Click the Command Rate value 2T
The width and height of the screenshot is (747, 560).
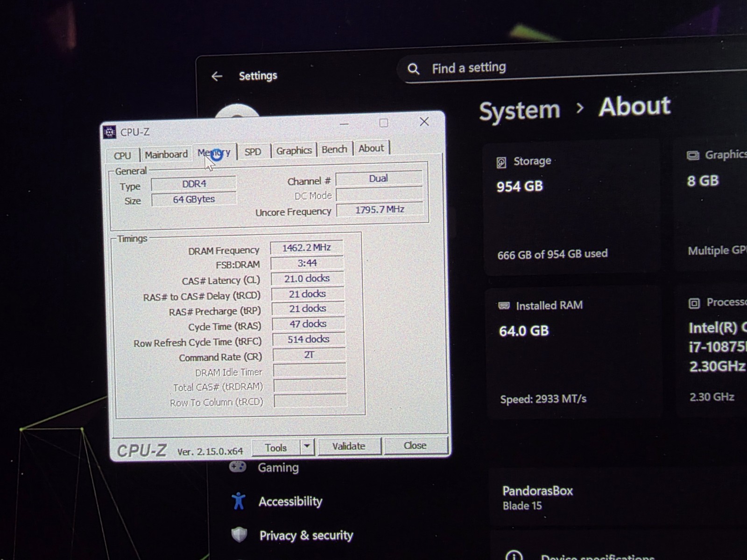pos(309,355)
